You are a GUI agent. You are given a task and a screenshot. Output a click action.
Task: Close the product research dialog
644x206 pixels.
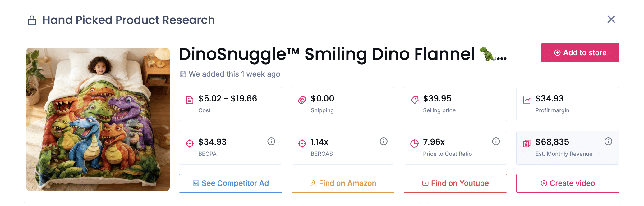click(x=611, y=20)
